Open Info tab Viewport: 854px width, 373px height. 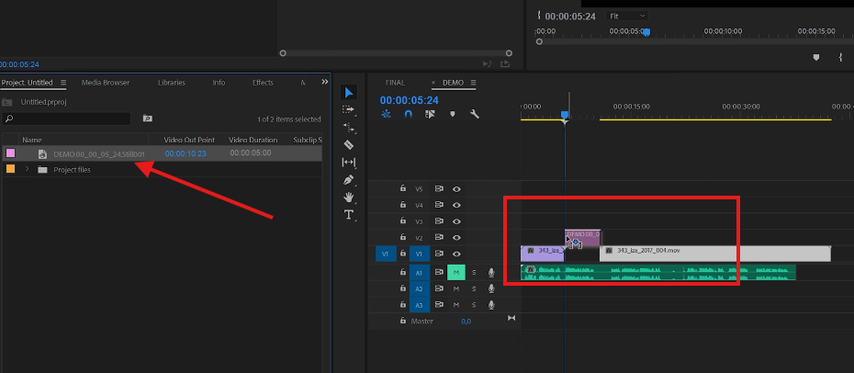point(219,83)
